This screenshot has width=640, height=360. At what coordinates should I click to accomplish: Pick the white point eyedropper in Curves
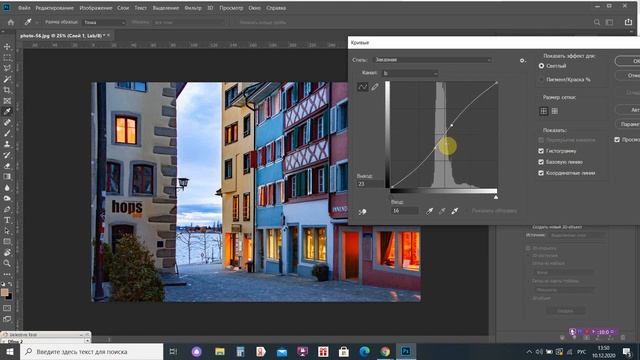click(455, 211)
